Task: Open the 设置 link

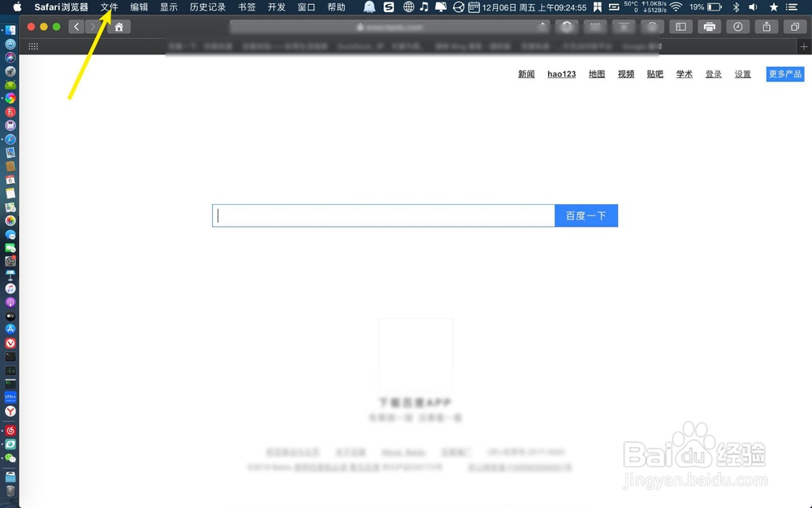Action: click(x=743, y=74)
